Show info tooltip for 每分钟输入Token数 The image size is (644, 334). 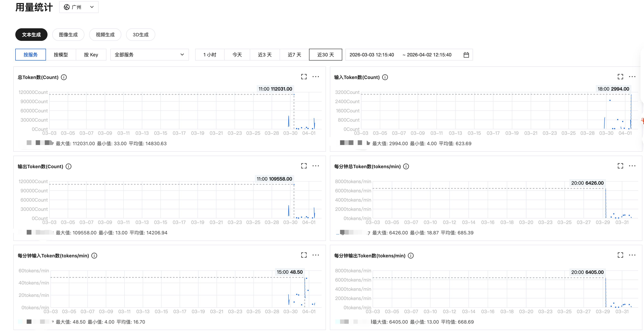click(94, 256)
